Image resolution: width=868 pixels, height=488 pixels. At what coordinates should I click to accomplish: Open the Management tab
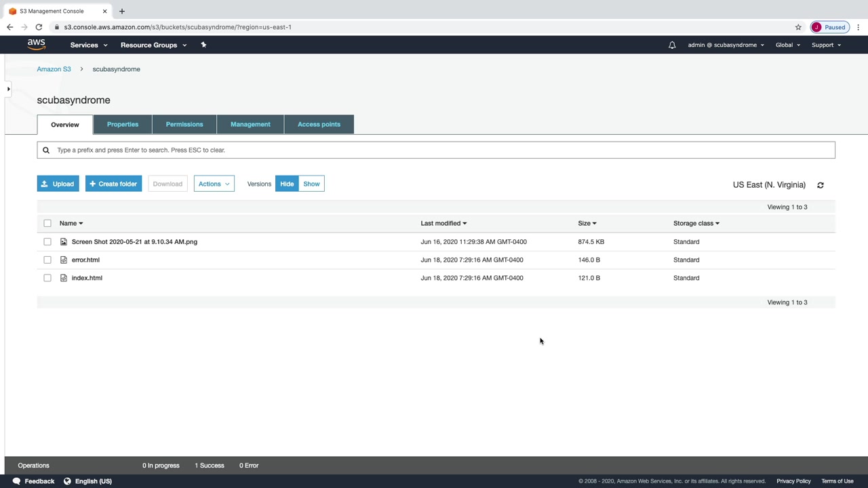[250, 124]
